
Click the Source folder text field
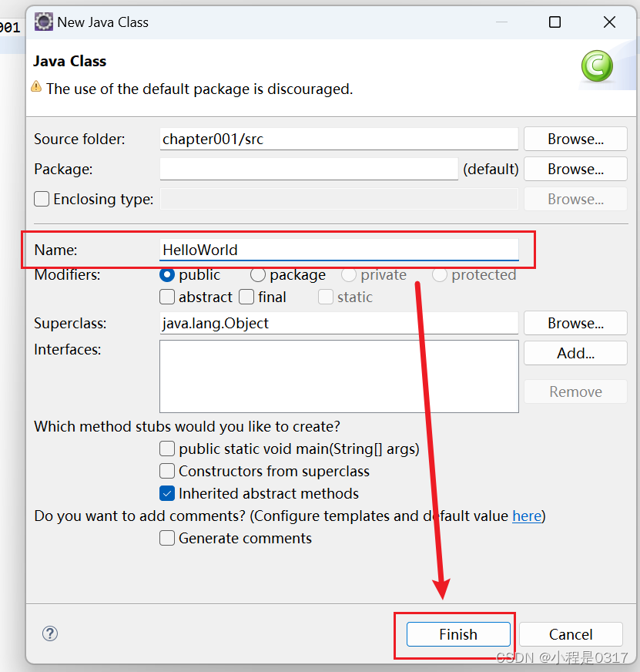(x=339, y=139)
